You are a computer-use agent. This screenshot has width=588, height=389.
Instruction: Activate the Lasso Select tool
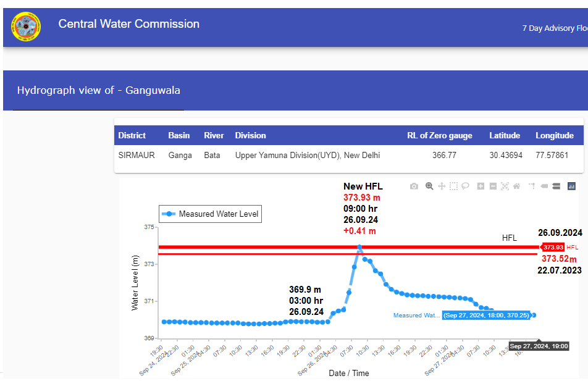pos(466,186)
